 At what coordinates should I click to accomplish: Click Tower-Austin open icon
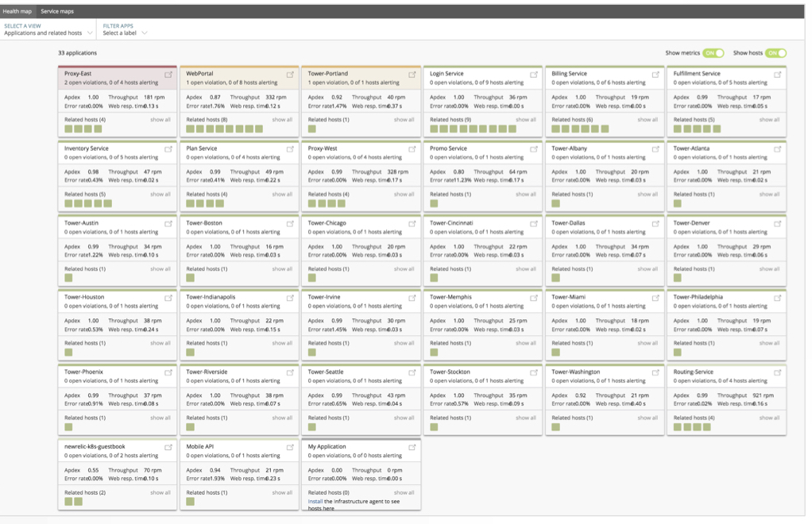[168, 223]
